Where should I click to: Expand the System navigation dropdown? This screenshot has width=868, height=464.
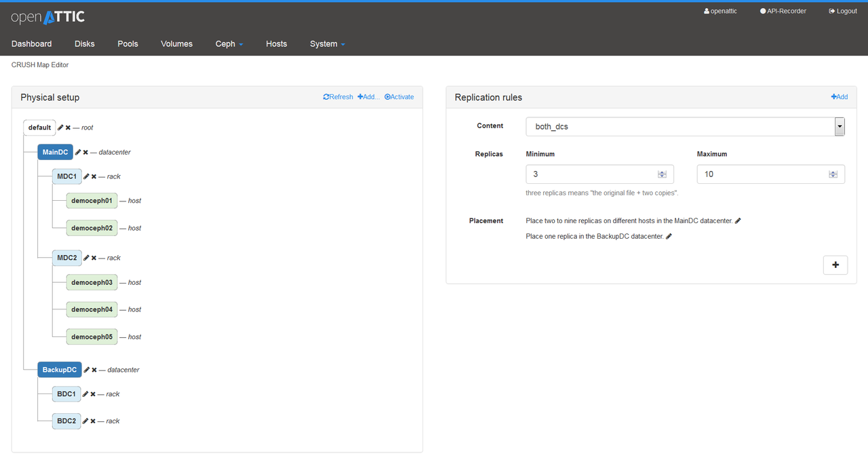pos(328,44)
